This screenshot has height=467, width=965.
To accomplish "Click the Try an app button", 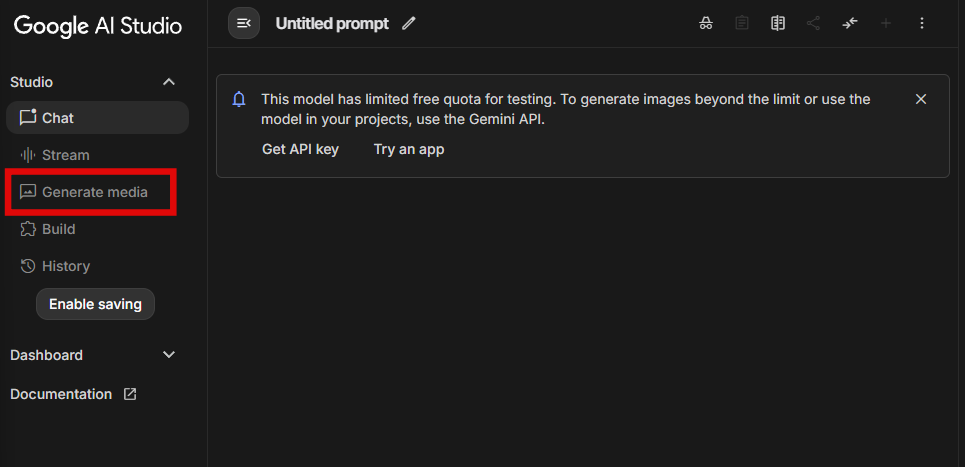I will tap(409, 149).
